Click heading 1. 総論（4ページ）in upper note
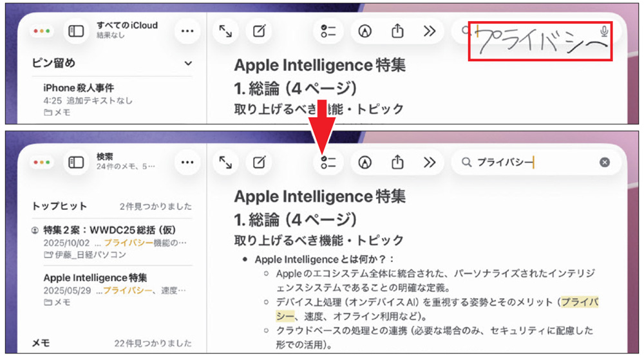Image resolution: width=644 pixels, height=358 pixels. point(296,88)
